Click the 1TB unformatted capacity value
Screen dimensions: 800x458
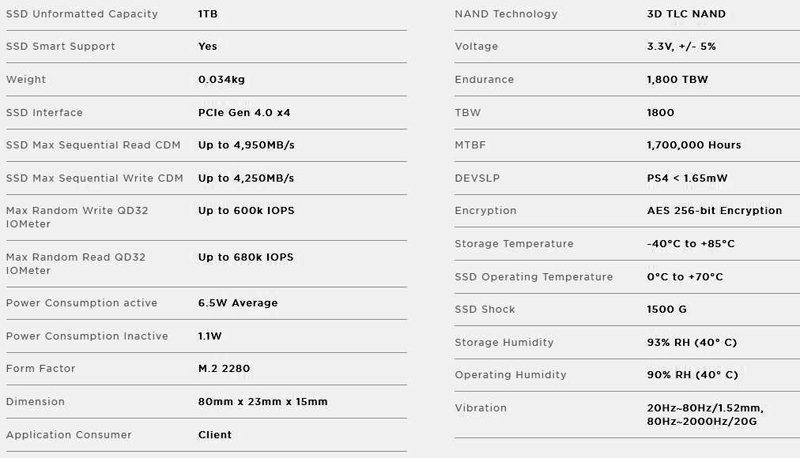click(x=210, y=14)
